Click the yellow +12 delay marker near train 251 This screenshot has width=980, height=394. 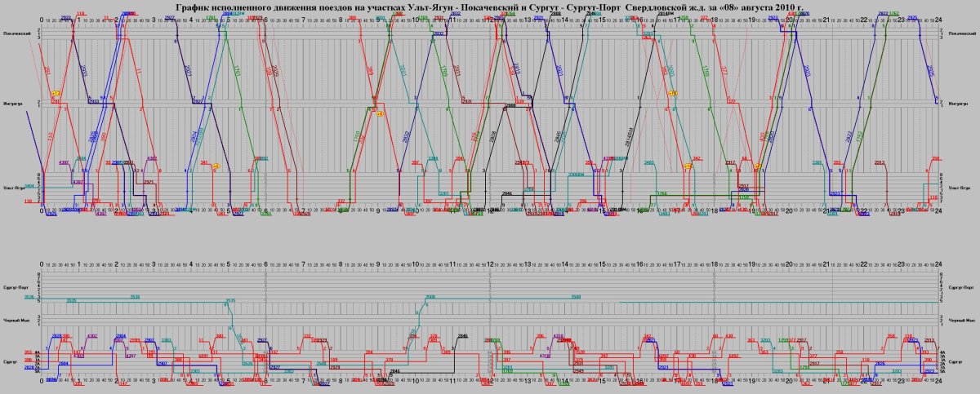[56, 95]
